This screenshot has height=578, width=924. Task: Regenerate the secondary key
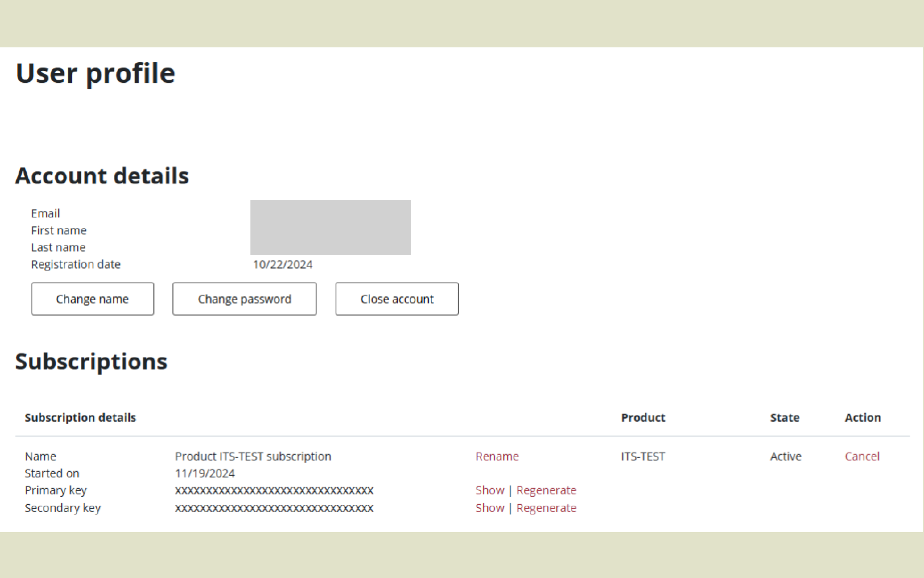coord(546,508)
